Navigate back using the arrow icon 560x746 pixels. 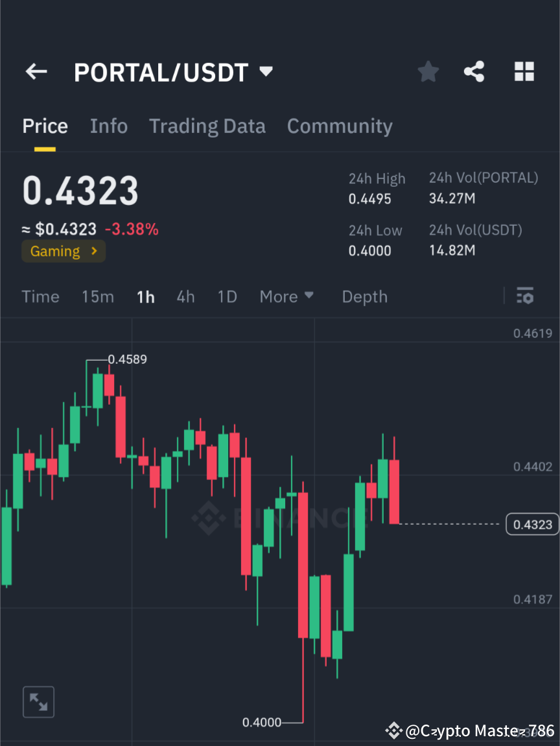tap(36, 71)
